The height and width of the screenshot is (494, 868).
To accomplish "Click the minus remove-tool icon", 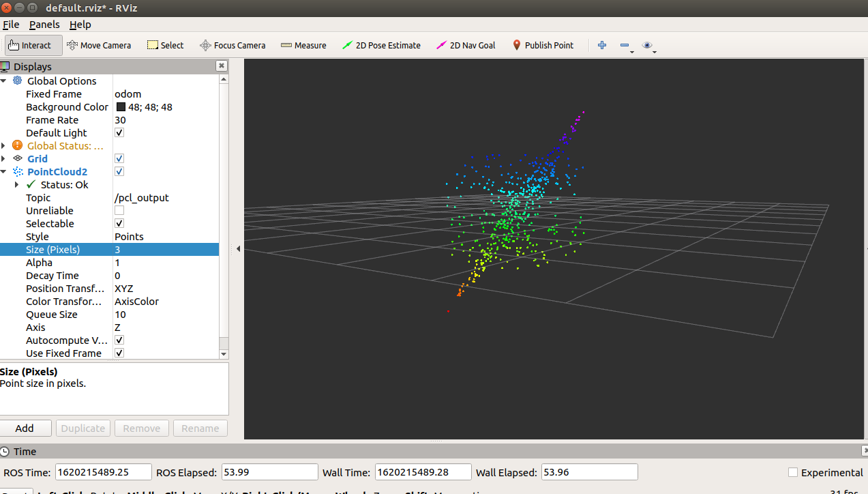I will coord(625,46).
